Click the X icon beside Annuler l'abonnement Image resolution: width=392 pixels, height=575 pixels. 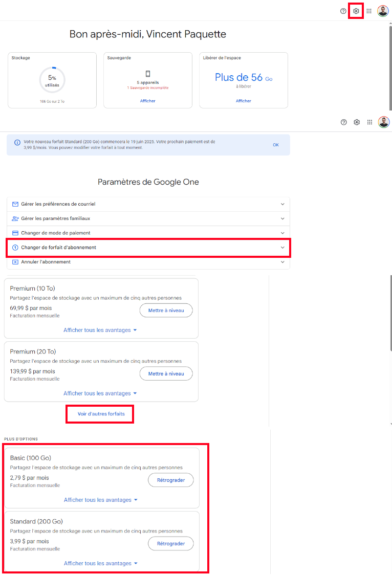15,262
